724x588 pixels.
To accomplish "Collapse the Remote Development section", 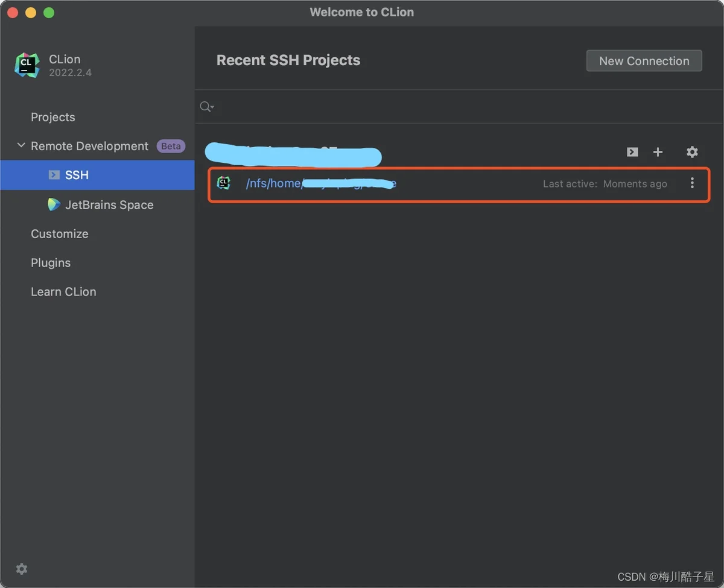I will pos(21,146).
